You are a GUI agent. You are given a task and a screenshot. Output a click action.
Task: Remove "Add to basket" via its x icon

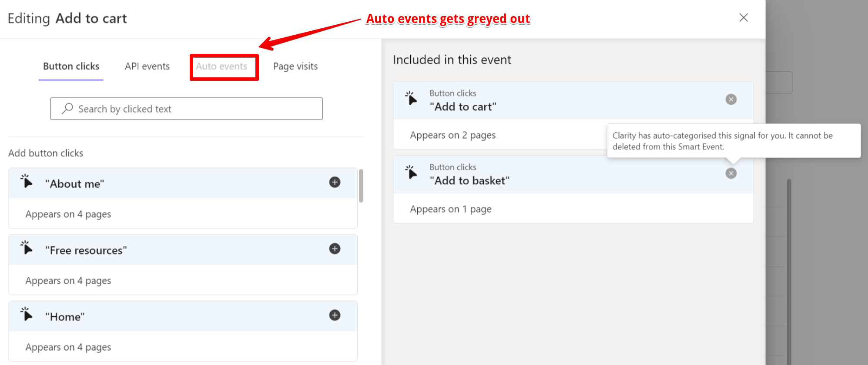(731, 173)
